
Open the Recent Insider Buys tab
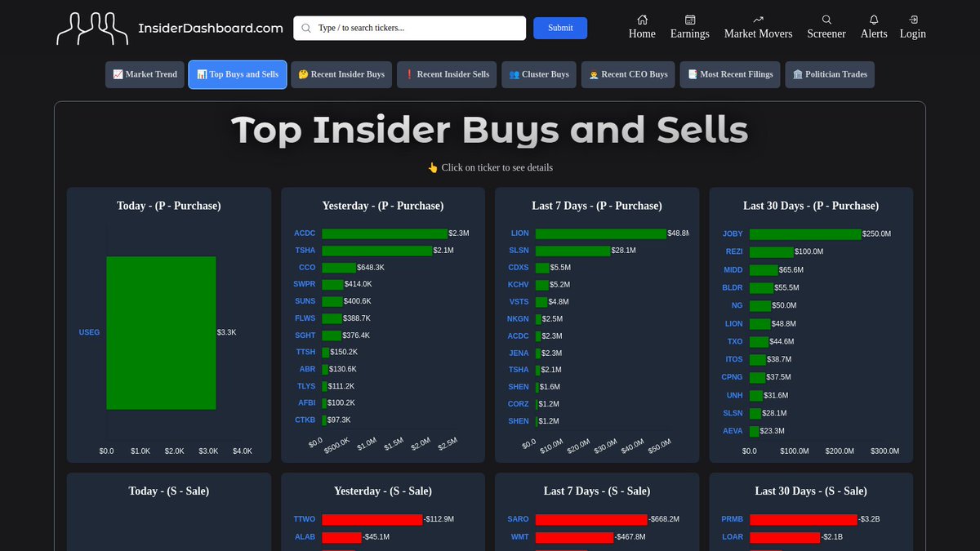pos(341,74)
